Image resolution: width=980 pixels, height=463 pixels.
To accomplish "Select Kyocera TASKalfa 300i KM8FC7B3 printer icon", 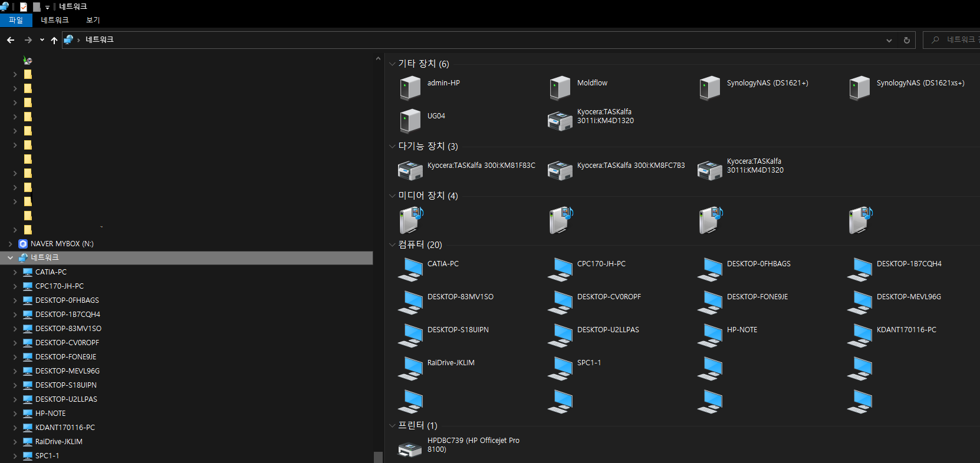I will [560, 170].
